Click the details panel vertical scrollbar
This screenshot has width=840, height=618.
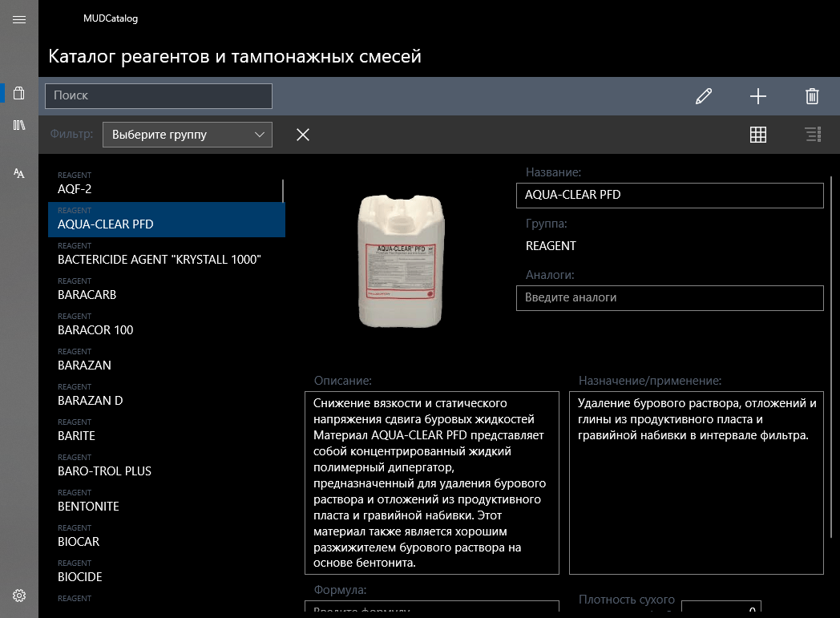click(x=831, y=357)
